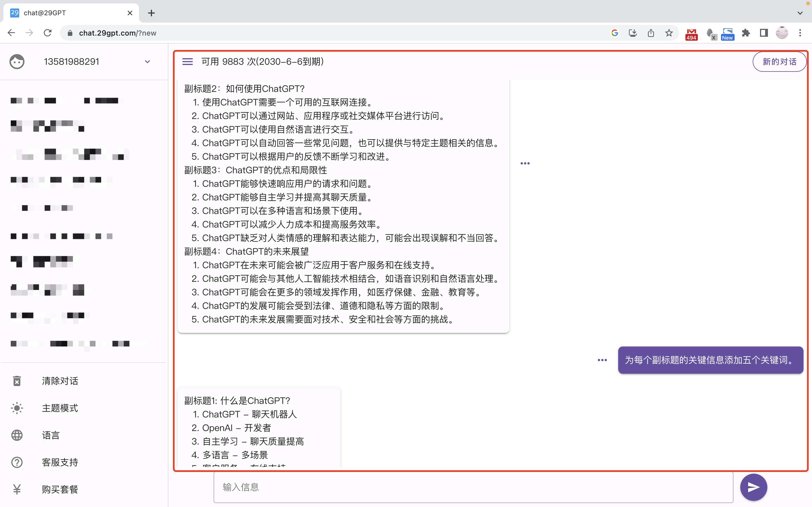The height and width of the screenshot is (507, 812).
Task: Click the line ChatGPT可以减少人力成本和提高服务效率
Action: click(x=292, y=224)
